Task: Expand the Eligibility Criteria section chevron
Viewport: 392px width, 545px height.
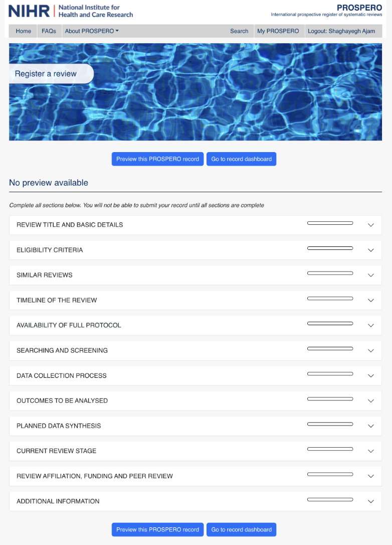Action: (x=371, y=250)
